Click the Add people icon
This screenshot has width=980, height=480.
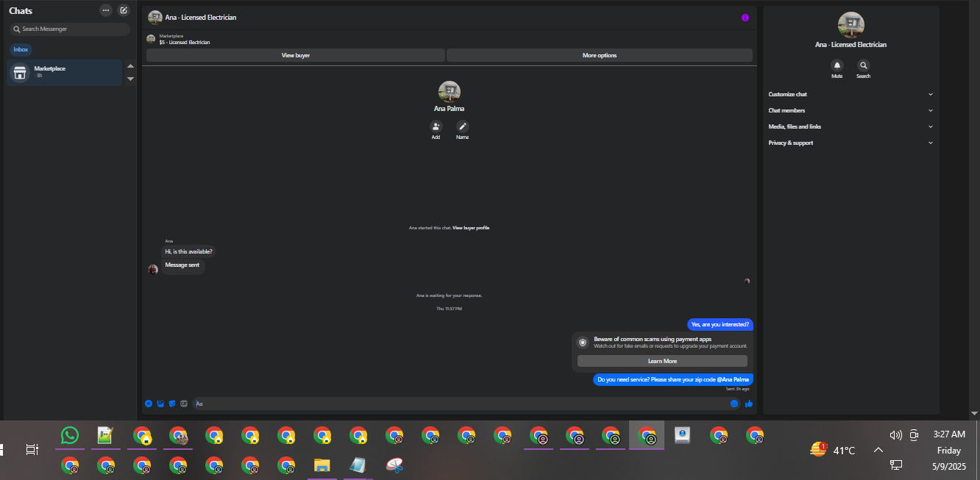click(x=436, y=126)
